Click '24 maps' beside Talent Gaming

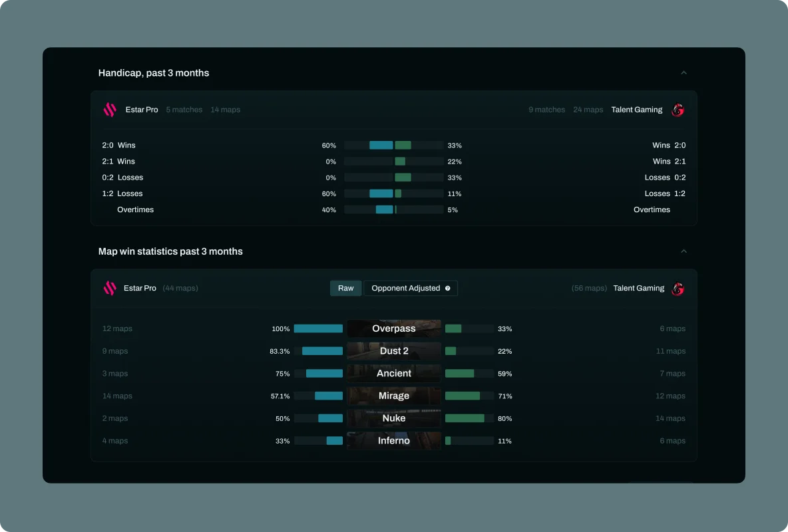[x=588, y=110]
